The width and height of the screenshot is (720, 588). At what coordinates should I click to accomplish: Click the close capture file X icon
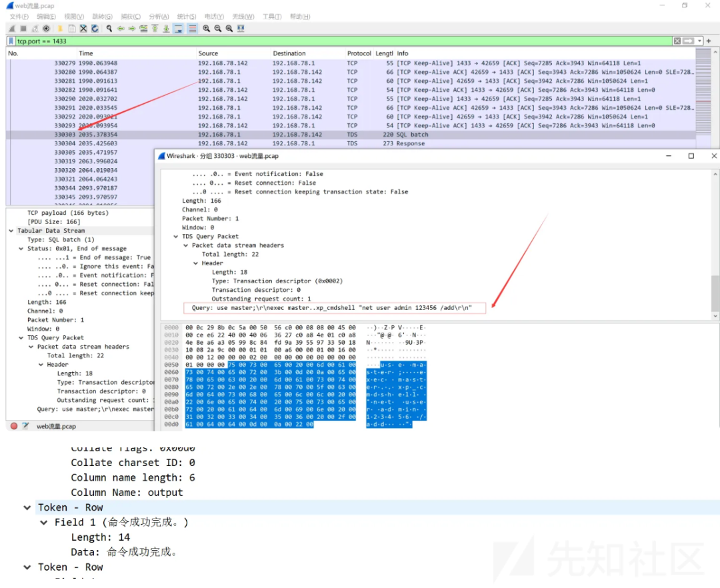click(83, 29)
